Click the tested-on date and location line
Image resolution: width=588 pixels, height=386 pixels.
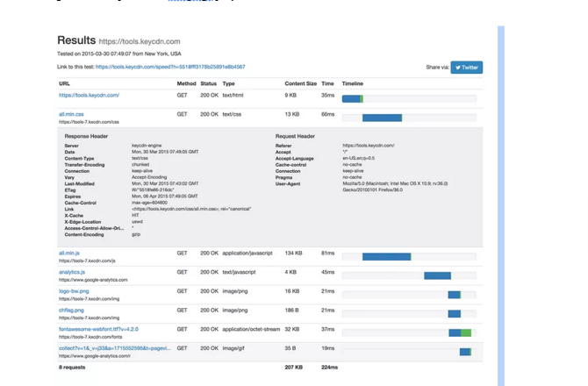[x=119, y=54]
